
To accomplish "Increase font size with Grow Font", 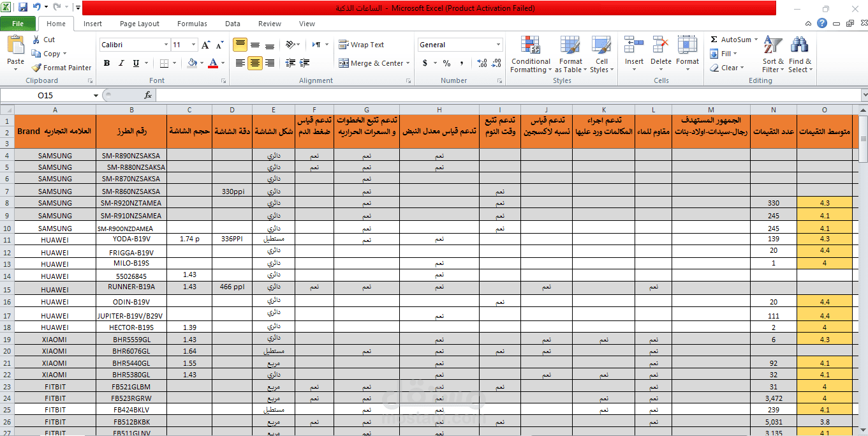I will pos(205,45).
